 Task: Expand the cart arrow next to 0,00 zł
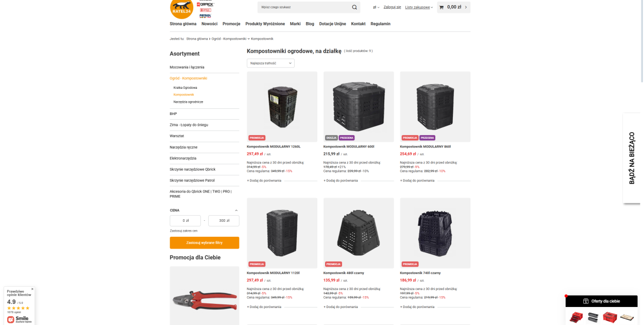coord(466,7)
